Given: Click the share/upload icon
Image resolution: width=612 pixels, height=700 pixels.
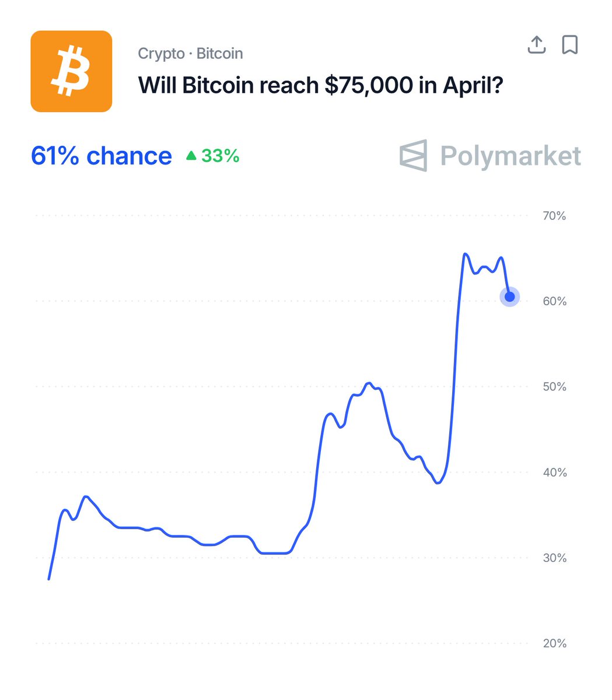Looking at the screenshot, I should (536, 44).
